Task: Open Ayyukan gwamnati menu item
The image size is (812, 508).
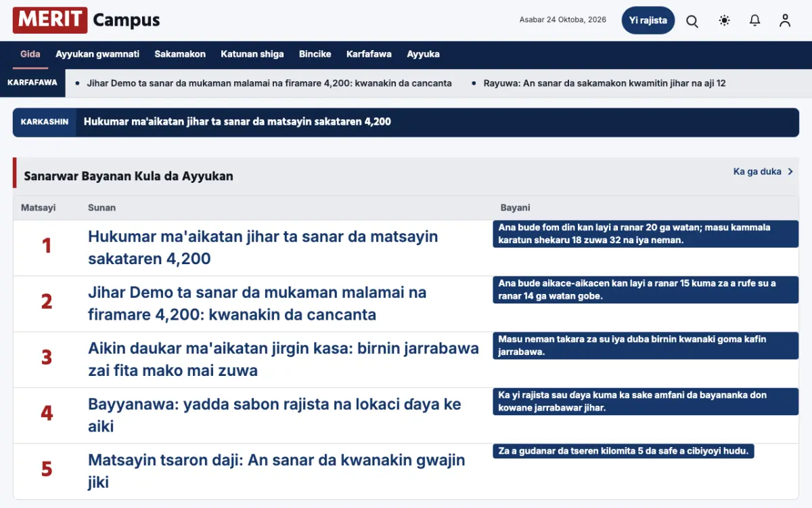Action: (x=97, y=54)
